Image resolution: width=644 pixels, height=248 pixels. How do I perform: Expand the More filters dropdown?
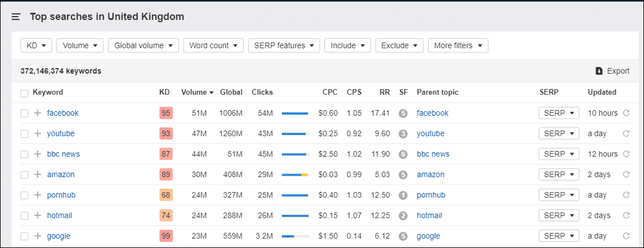458,45
